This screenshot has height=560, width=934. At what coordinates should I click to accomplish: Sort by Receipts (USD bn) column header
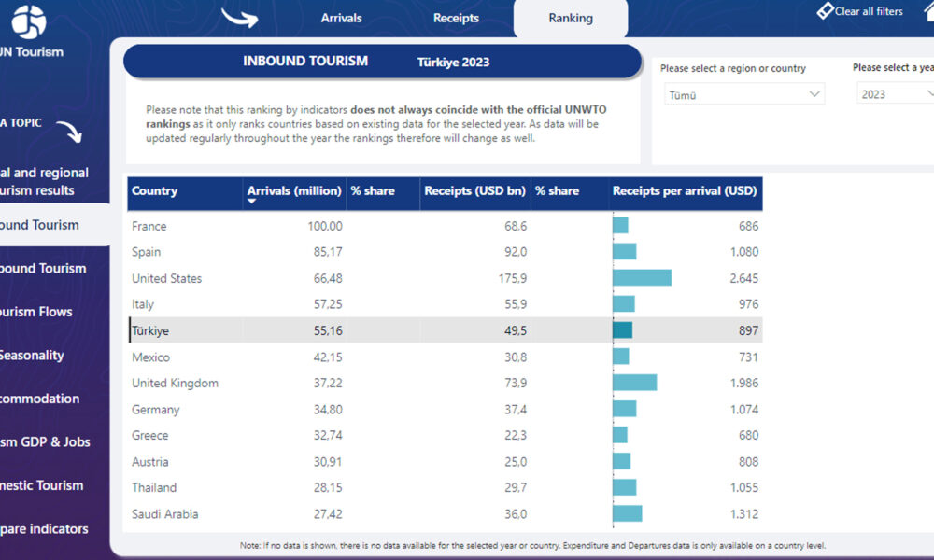click(x=474, y=190)
